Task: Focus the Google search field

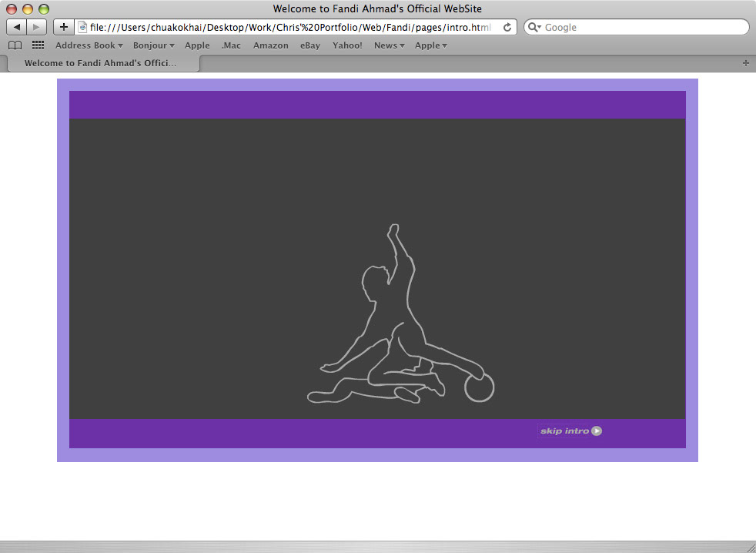Action: click(637, 28)
